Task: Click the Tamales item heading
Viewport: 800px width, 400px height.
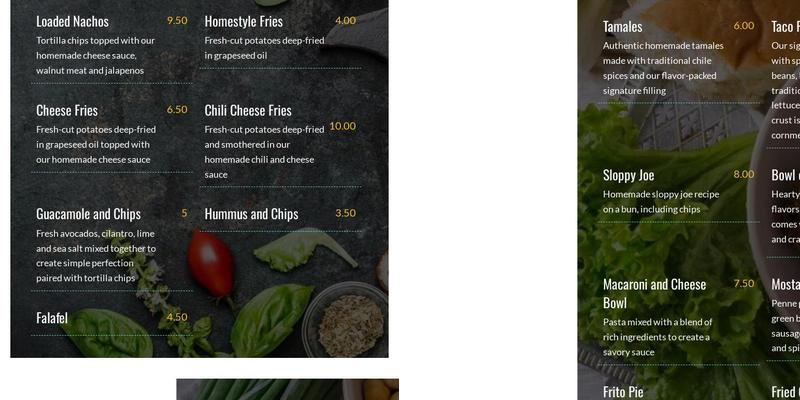Action: 622,27
